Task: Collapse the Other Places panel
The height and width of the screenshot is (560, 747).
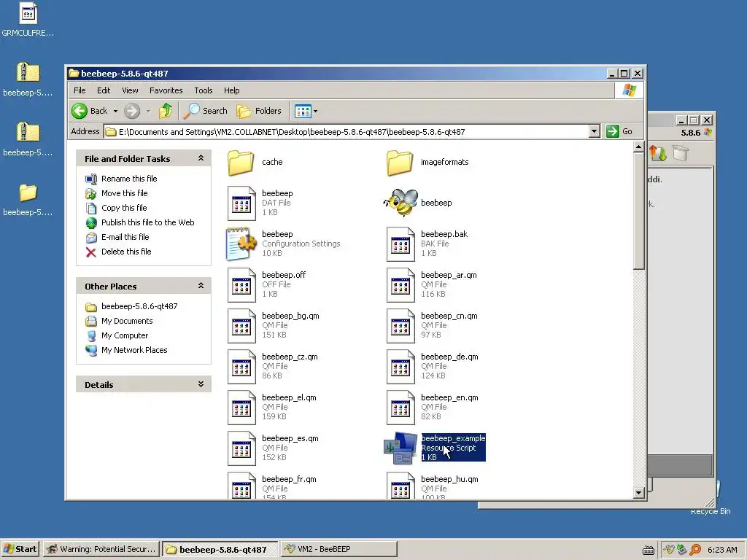Action: tap(201, 286)
